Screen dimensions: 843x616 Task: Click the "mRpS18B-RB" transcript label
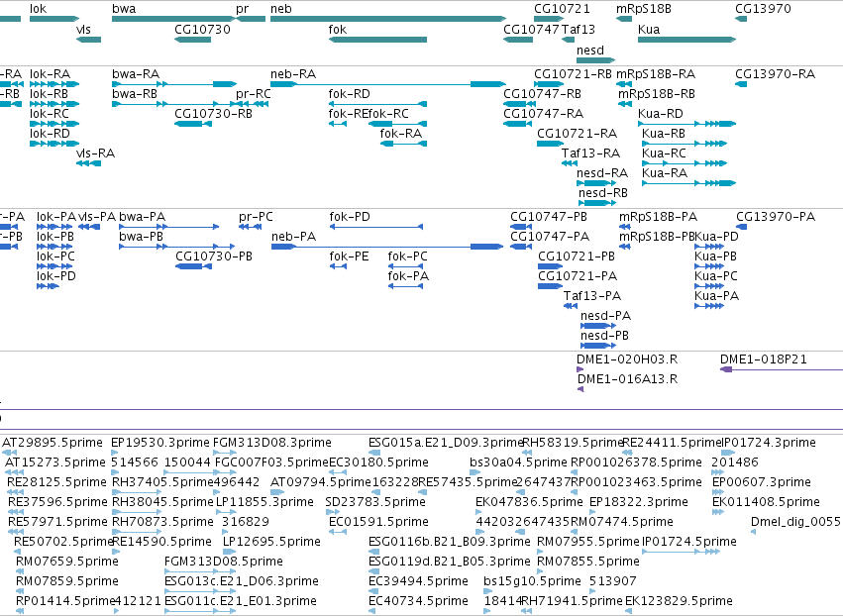click(657, 94)
